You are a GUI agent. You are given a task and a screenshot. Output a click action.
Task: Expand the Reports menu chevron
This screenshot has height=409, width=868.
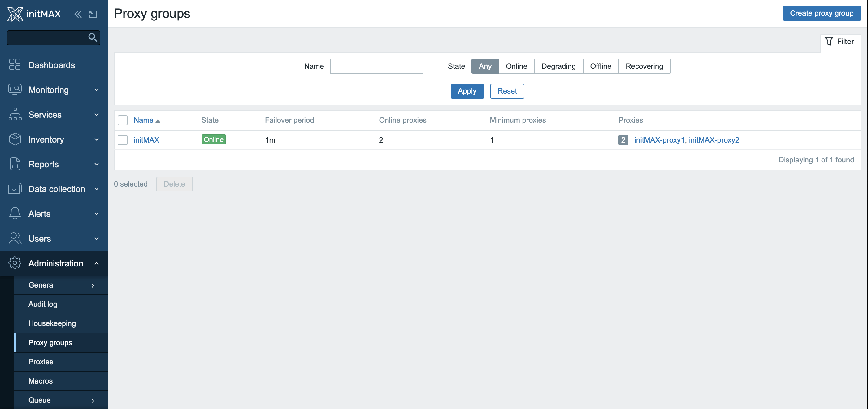(97, 164)
